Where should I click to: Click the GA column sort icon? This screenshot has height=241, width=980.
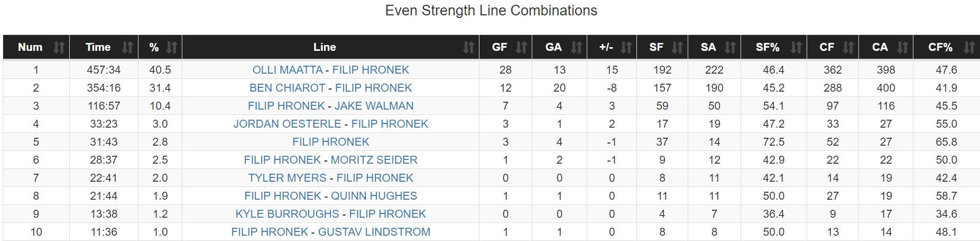point(576,48)
